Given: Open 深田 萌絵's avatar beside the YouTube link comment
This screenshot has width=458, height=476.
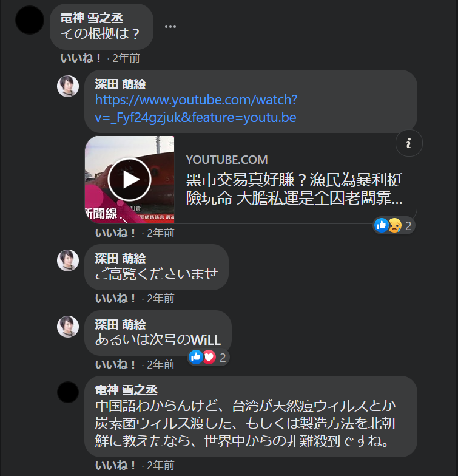Looking at the screenshot, I should coord(68,86).
